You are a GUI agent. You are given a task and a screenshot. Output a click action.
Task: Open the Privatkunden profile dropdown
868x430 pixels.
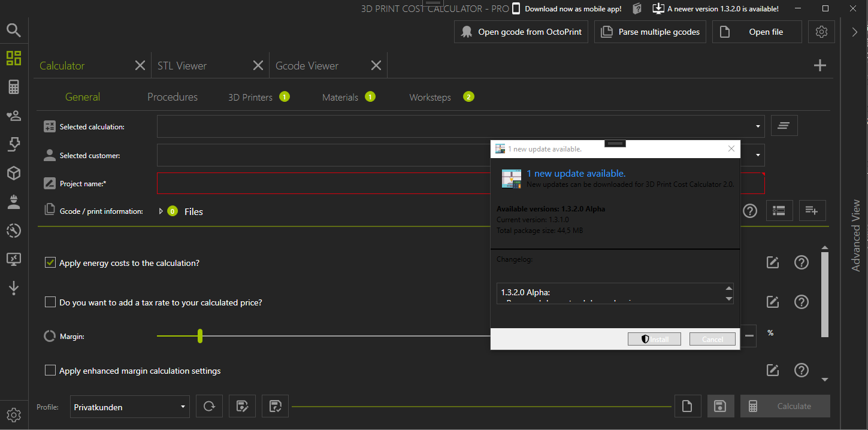point(130,407)
